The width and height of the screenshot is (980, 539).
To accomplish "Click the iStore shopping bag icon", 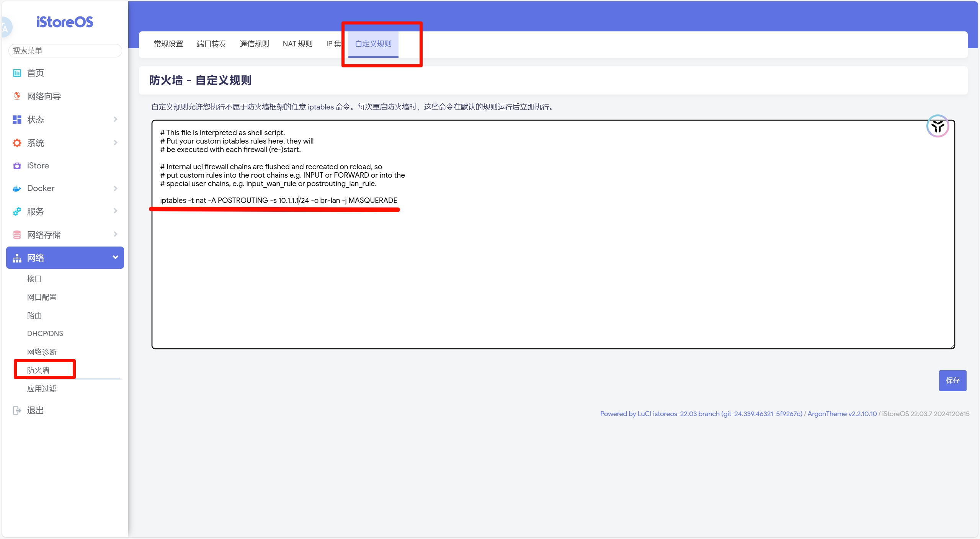I will tap(17, 166).
